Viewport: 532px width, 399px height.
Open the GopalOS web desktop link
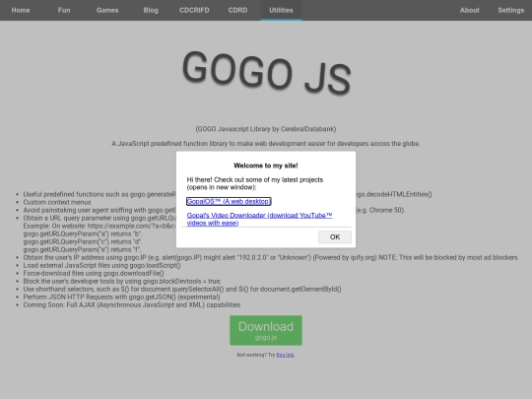pyautogui.click(x=229, y=201)
